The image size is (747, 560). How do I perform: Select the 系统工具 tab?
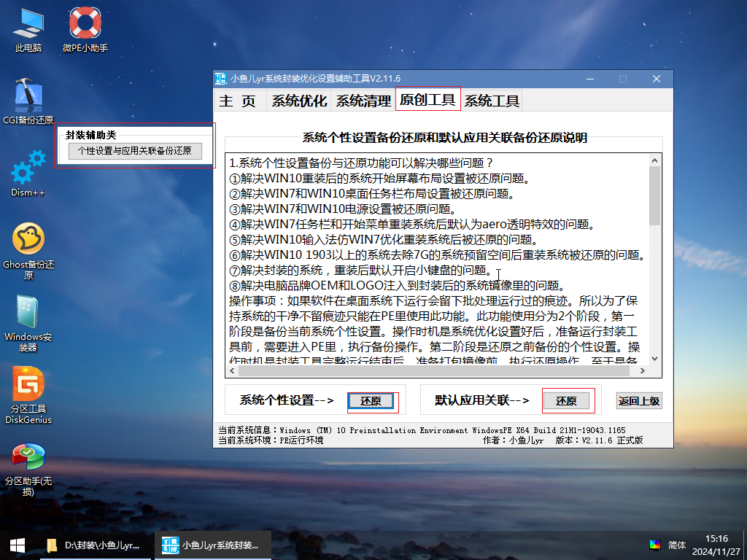(492, 101)
